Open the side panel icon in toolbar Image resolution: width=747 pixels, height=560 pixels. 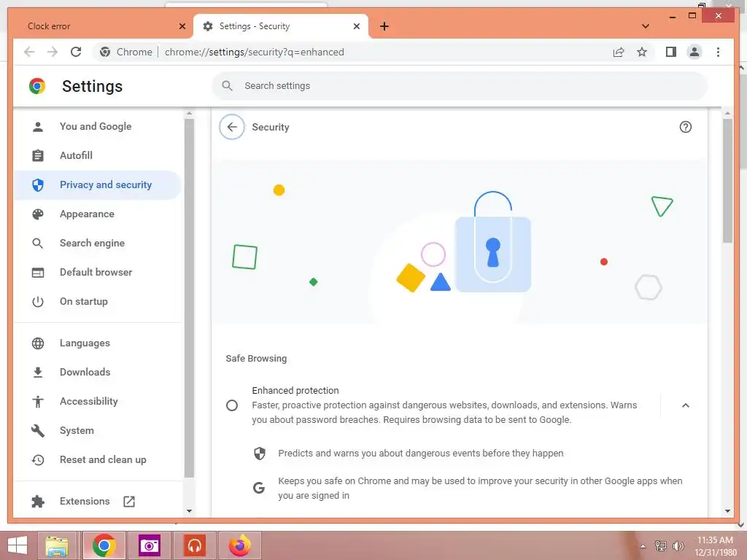click(x=671, y=52)
